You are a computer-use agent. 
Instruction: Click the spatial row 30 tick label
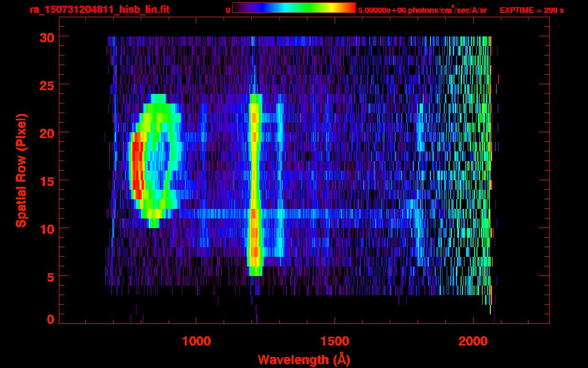47,37
